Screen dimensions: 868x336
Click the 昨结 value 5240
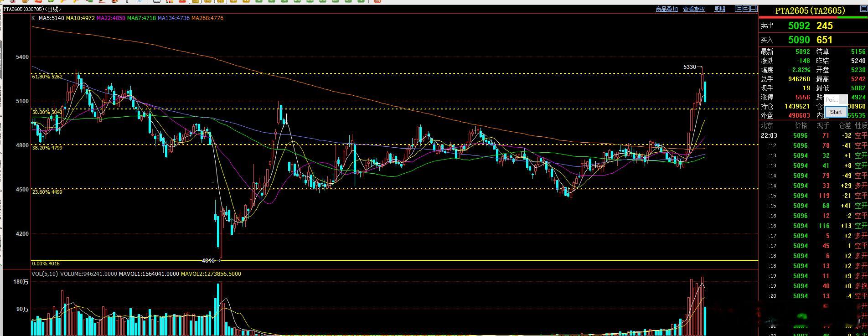pyautogui.click(x=858, y=61)
